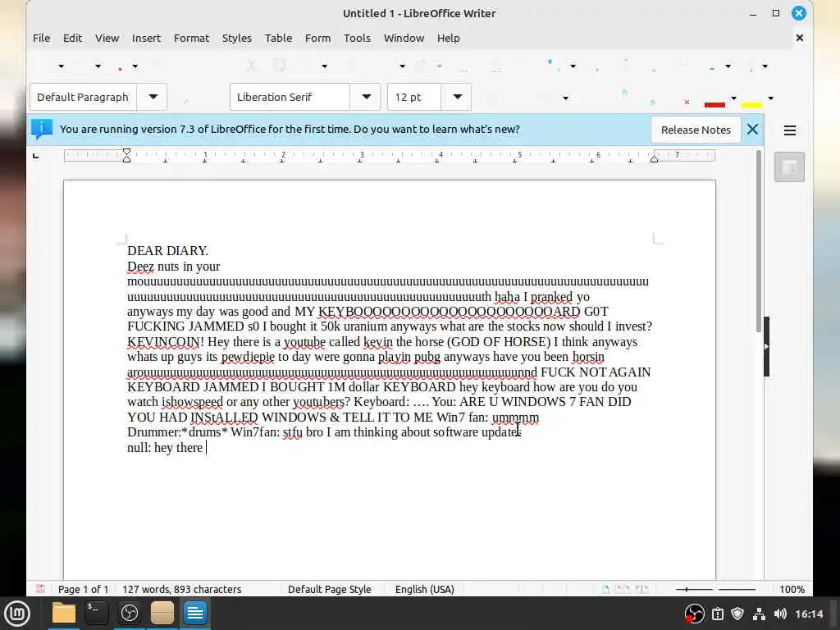
Task: Open the Files folder in the taskbar
Action: point(63,613)
